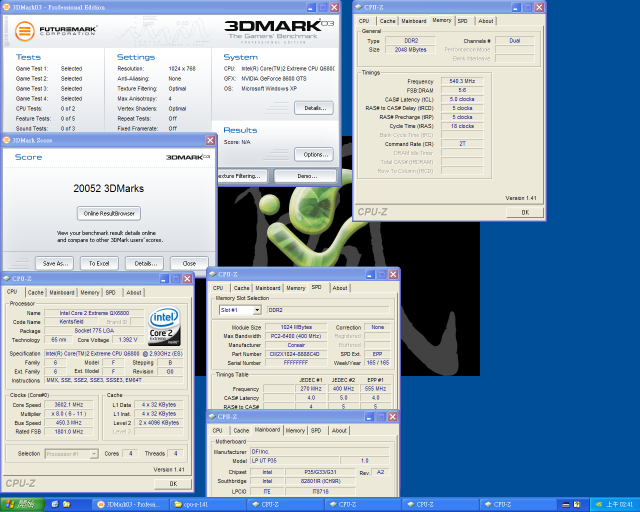The height and width of the screenshot is (512, 640).
Task: Click Code Name Kentsfield value
Action: click(71, 322)
